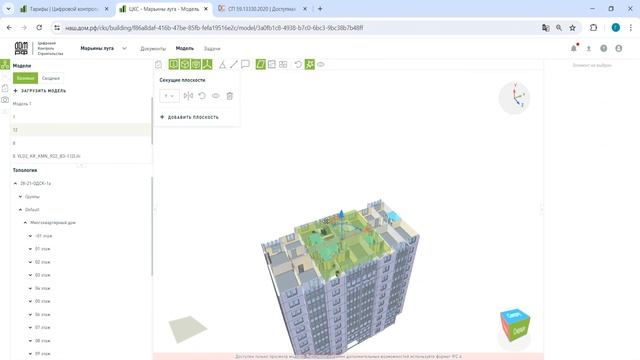Toggle the third green view-mode icon
This screenshot has width=640, height=360.
pos(196,64)
